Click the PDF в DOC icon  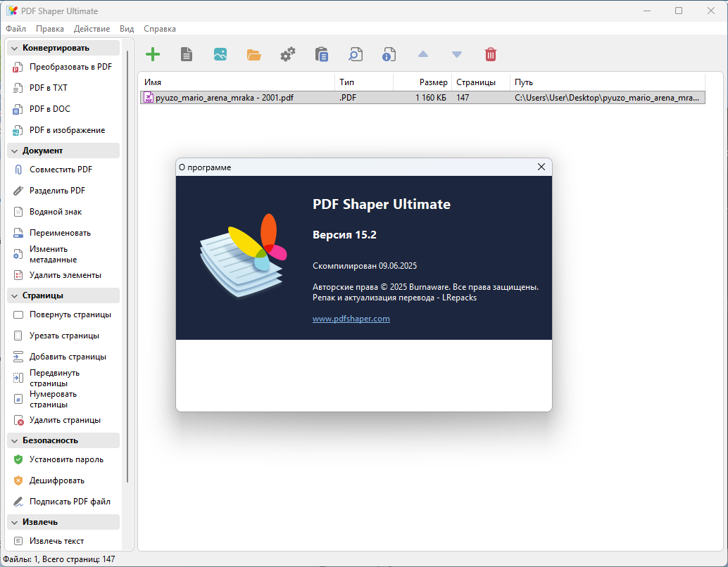click(18, 110)
